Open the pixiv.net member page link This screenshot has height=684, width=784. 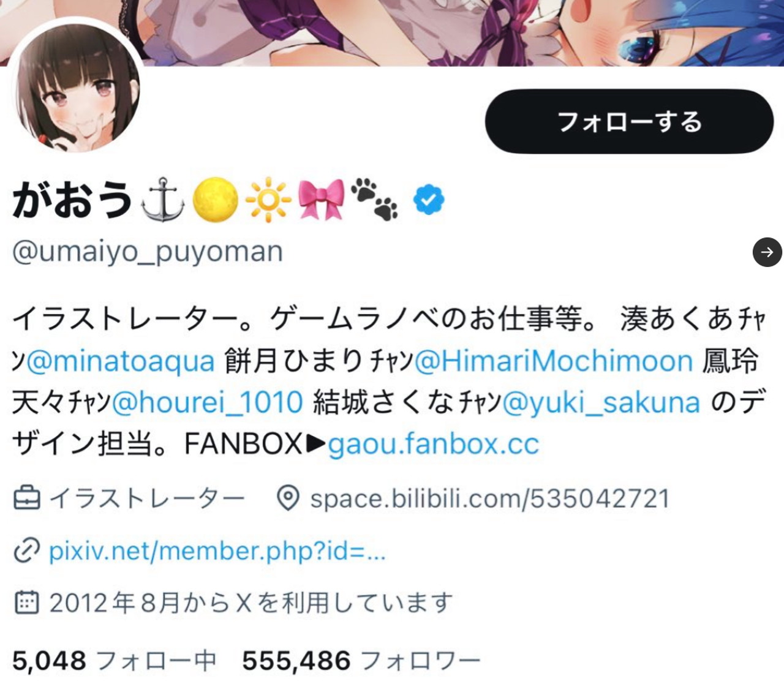click(217, 551)
